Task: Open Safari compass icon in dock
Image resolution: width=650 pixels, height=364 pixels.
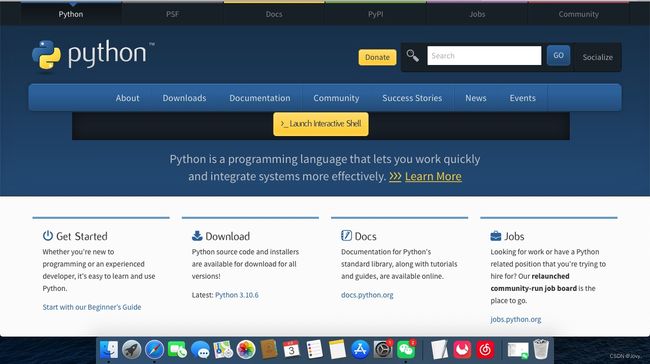Action: [x=155, y=349]
